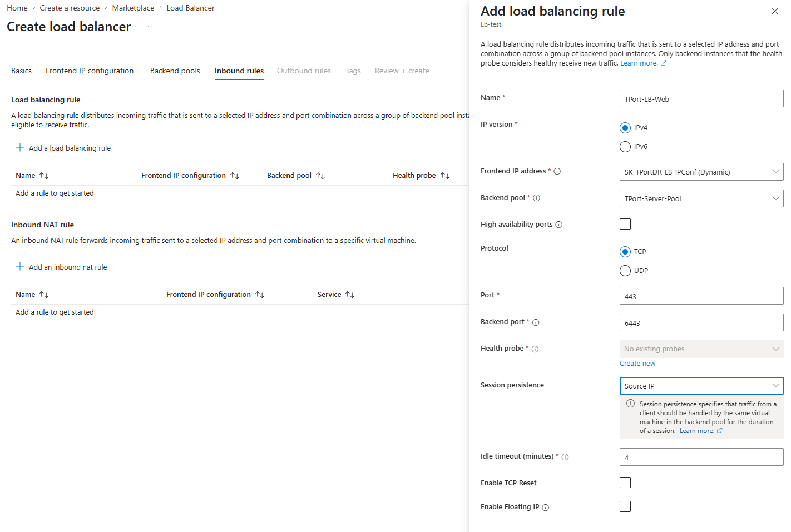Open Learn more link about session persistence
Image resolution: width=791 pixels, height=532 pixels.
(696, 431)
